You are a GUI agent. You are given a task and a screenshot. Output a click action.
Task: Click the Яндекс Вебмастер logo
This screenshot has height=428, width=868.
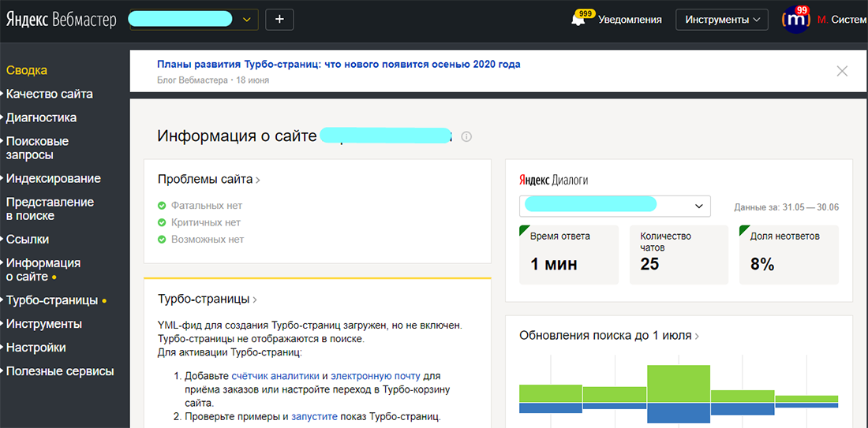(x=61, y=20)
